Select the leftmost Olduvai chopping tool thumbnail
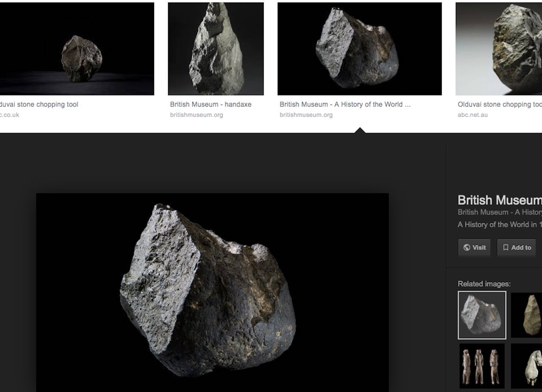 coord(77,49)
